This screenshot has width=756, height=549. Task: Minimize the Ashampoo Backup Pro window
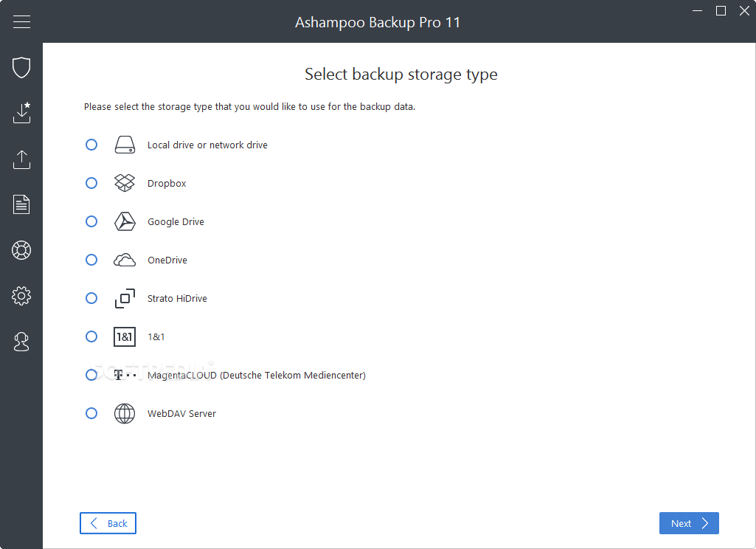tap(697, 10)
